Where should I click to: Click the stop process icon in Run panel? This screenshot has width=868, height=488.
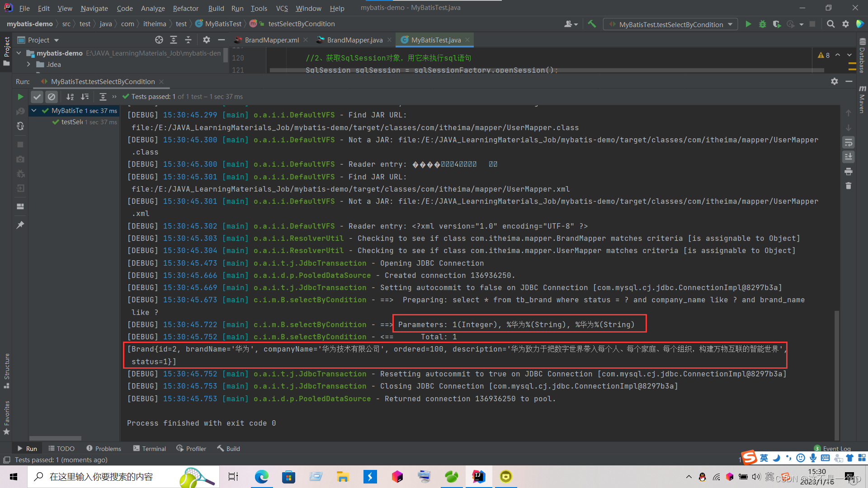pyautogui.click(x=20, y=145)
